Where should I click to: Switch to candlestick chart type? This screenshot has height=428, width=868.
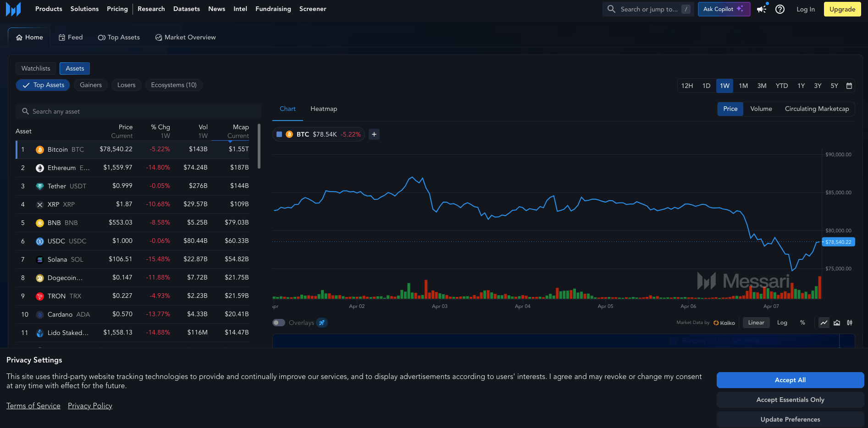[x=850, y=323]
